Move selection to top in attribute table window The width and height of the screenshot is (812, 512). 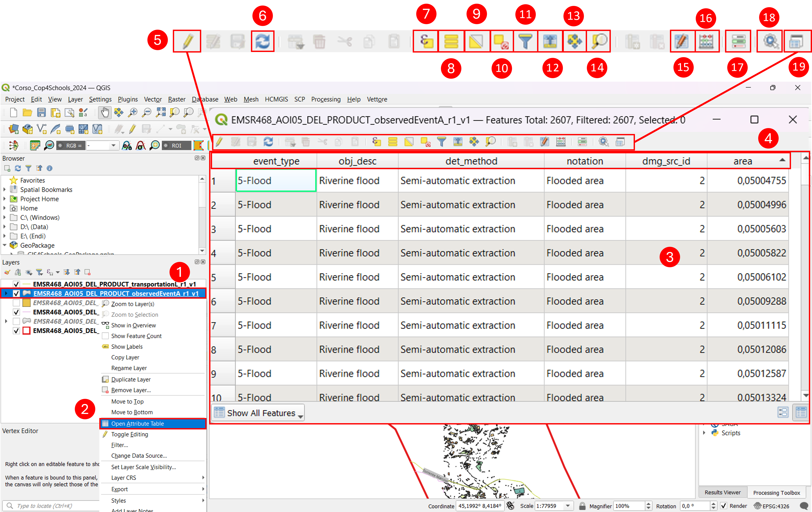458,142
